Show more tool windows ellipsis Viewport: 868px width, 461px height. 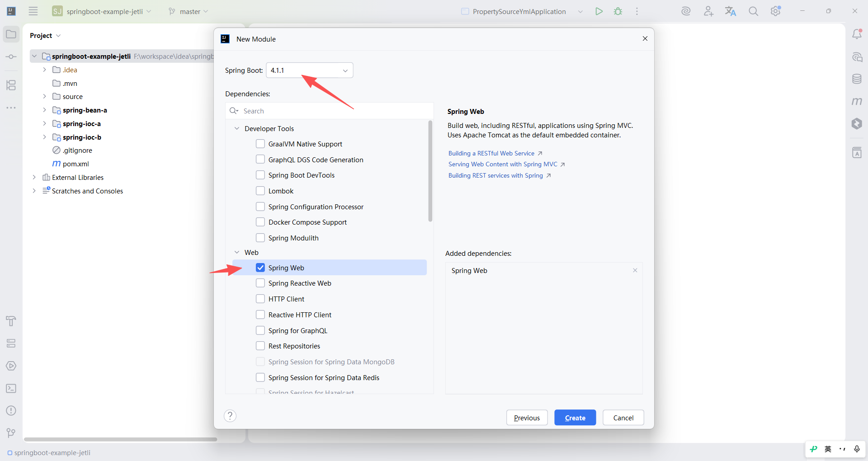(11, 108)
